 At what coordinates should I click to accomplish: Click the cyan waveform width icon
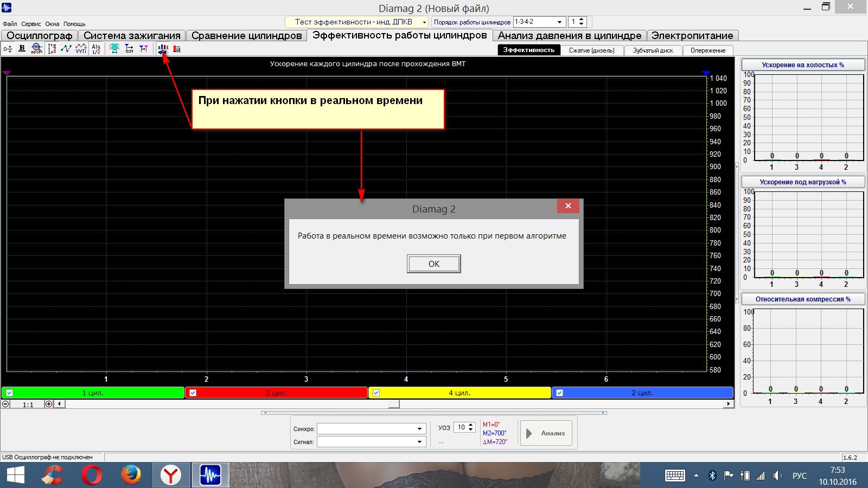pos(114,49)
